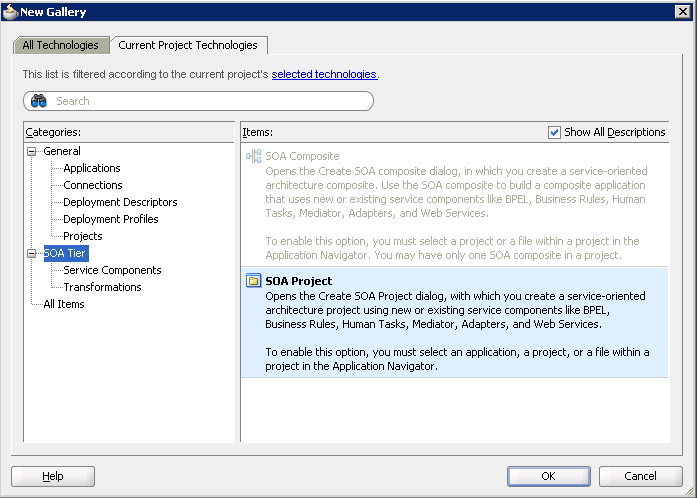
Task: Switch to the All Technologies tab
Action: pyautogui.click(x=61, y=45)
